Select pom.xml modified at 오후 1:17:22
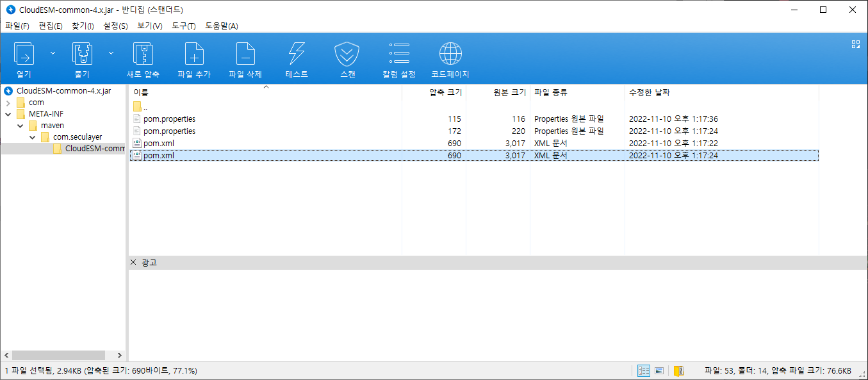 point(474,144)
